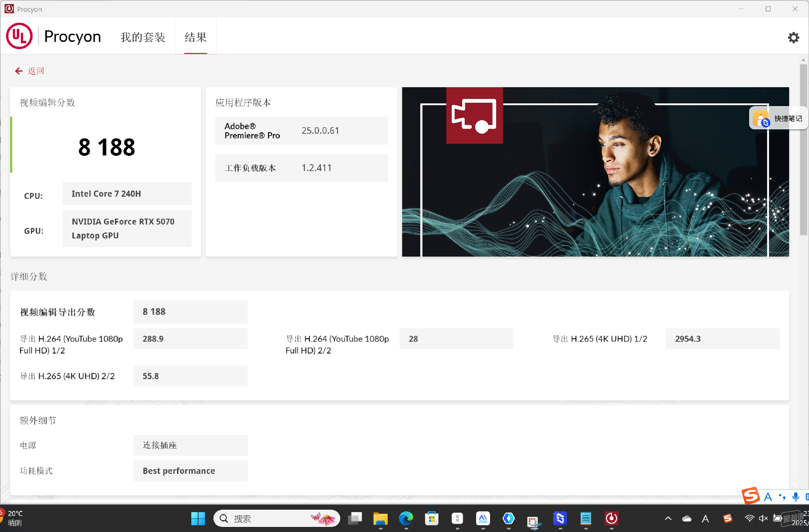
Task: Toggle Sogou English/Chinese A mode
Action: [x=768, y=497]
